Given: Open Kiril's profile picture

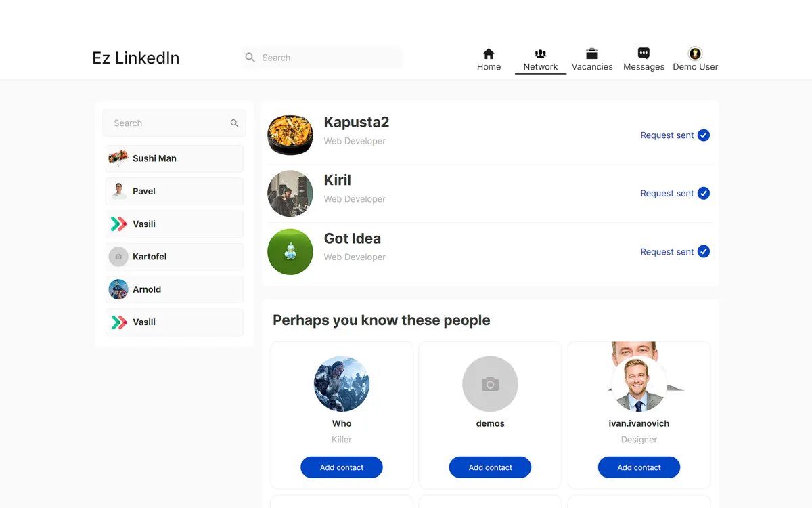Looking at the screenshot, I should (x=290, y=194).
